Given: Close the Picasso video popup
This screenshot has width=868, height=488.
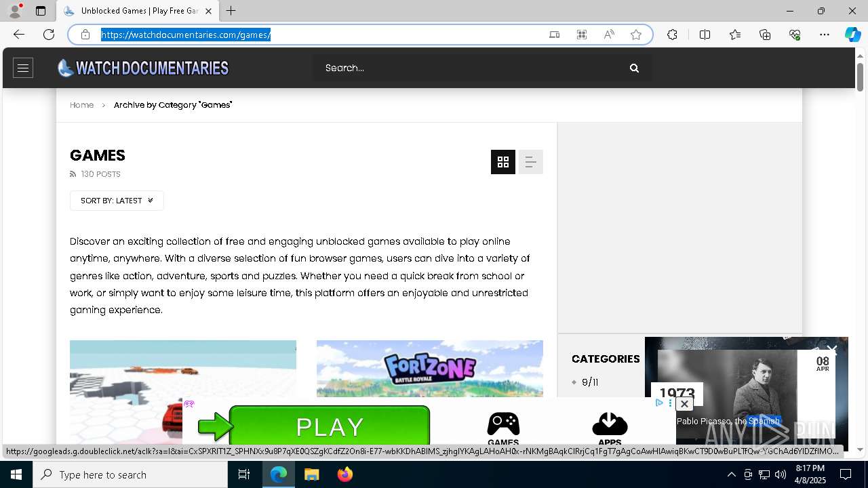Looking at the screenshot, I should pos(832,350).
